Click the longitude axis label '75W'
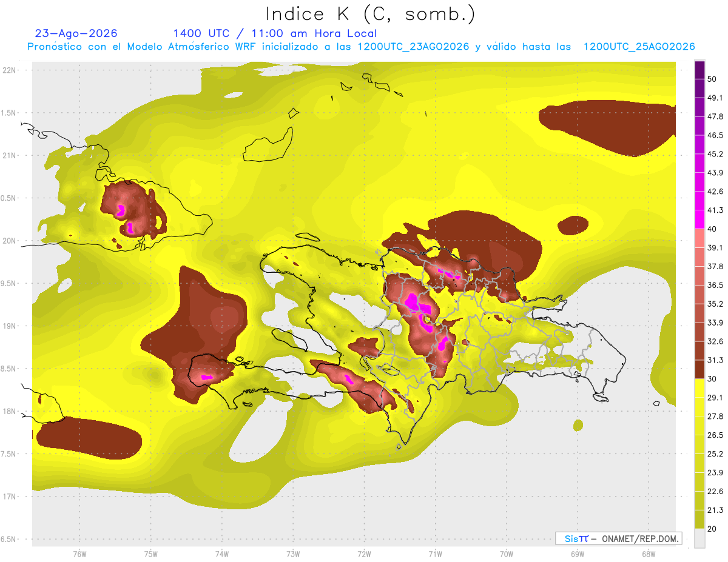 click(x=150, y=554)
